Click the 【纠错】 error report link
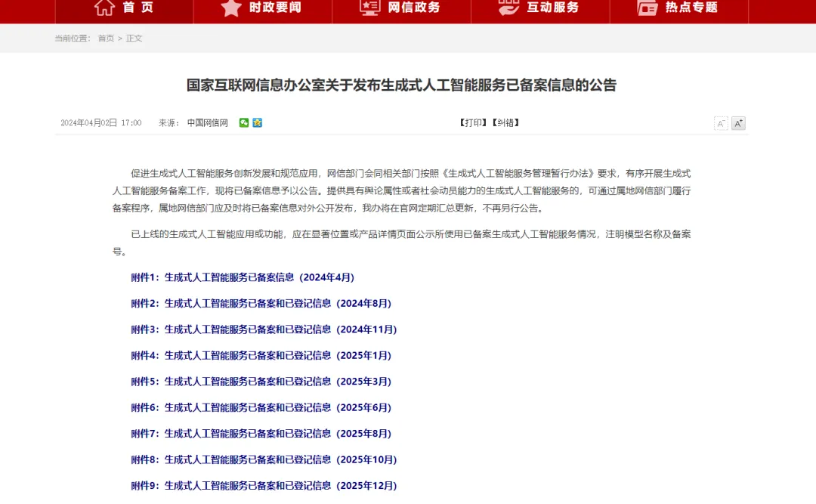 (505, 123)
